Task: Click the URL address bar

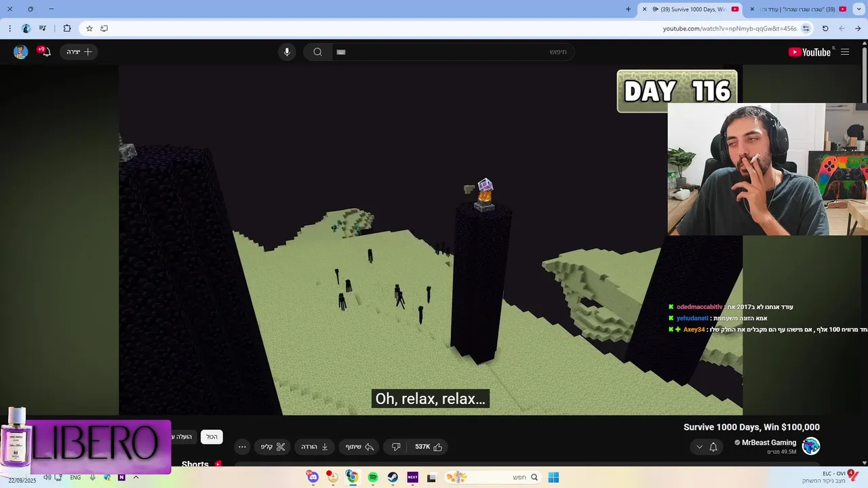Action: (448, 28)
